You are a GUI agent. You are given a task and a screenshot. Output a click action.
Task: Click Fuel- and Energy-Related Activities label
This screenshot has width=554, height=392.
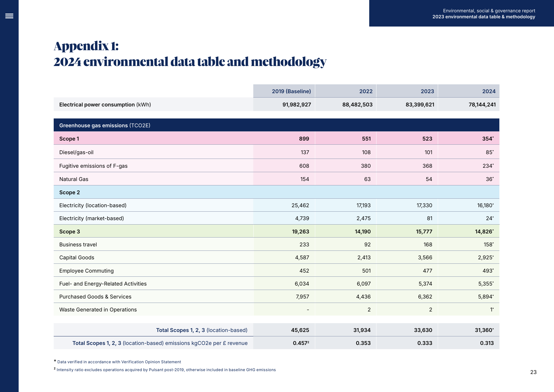[x=103, y=284]
